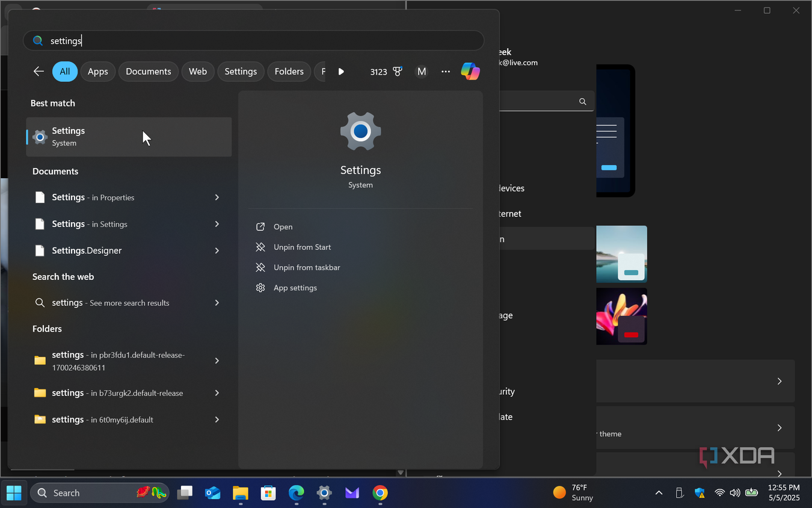Open Settings System best match result
Screen dimensions: 812x508
[129, 137]
